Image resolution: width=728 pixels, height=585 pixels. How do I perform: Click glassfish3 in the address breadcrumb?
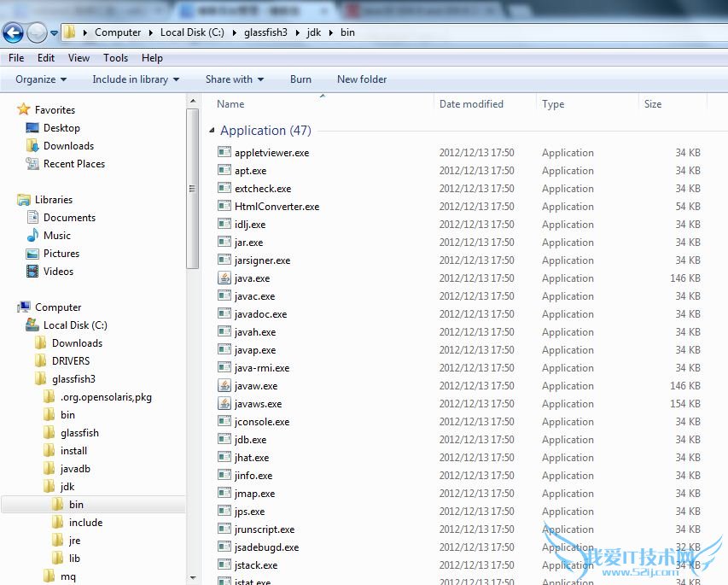[x=265, y=32]
